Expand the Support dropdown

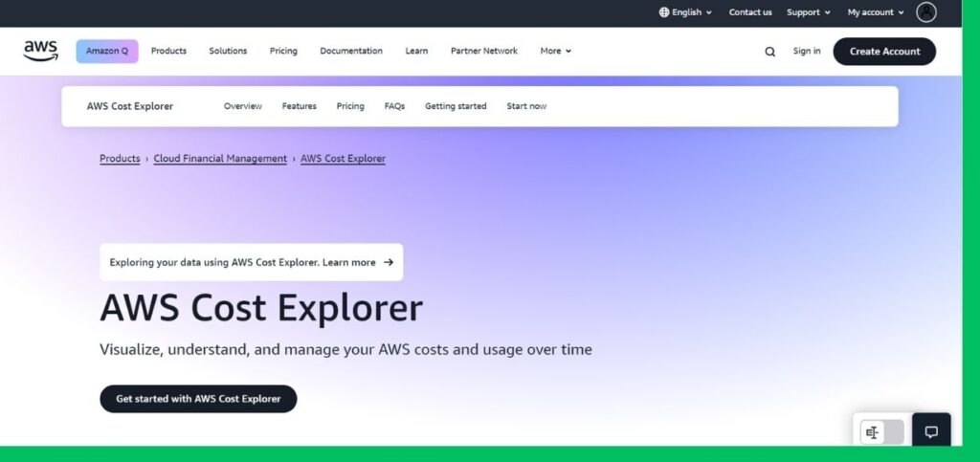[x=809, y=12]
